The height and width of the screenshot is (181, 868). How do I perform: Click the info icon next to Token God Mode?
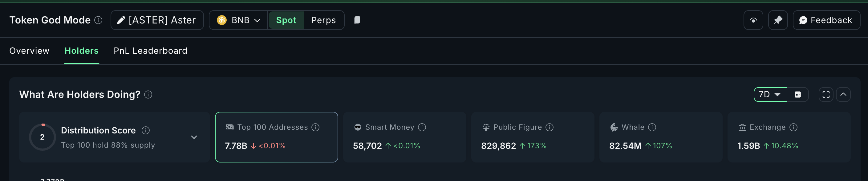pos(98,20)
